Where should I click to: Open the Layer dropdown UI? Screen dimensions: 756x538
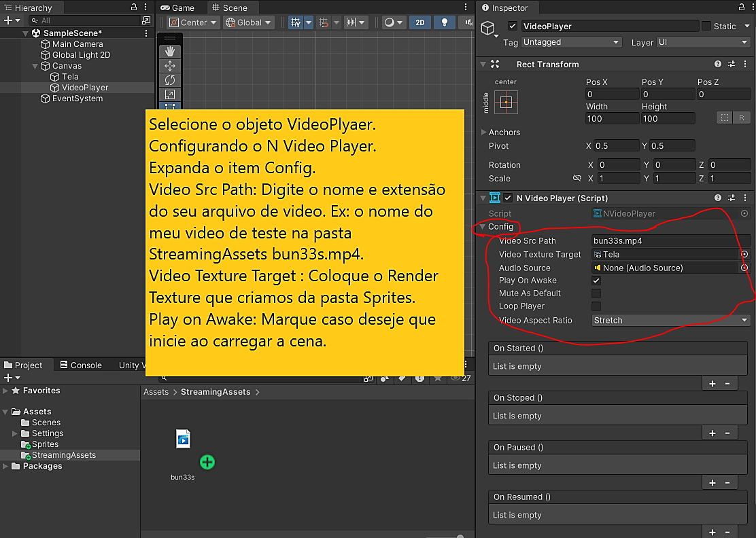703,42
